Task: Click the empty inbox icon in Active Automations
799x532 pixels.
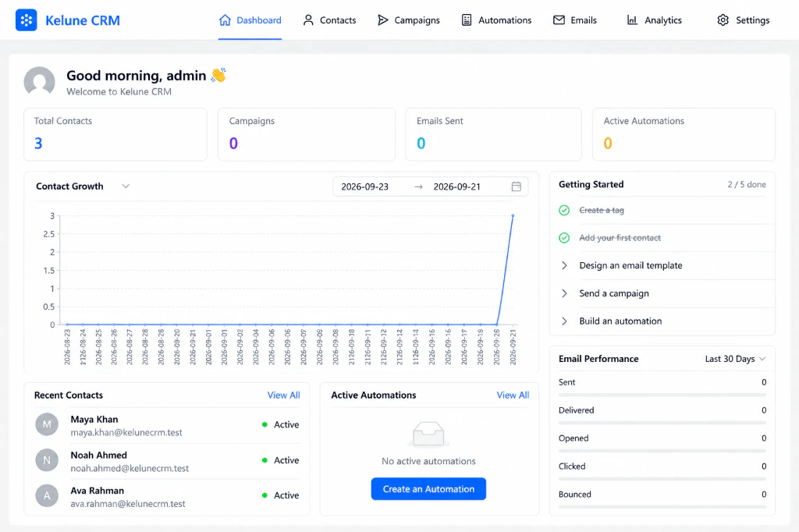Action: click(x=428, y=434)
